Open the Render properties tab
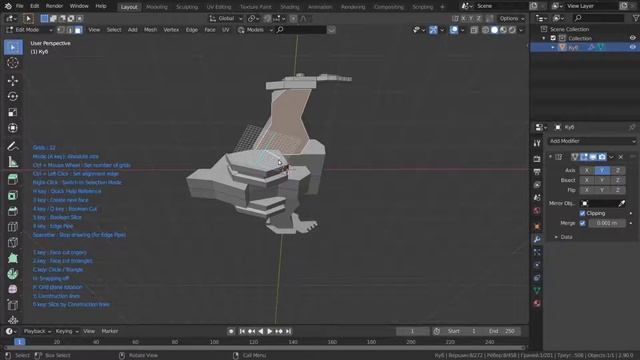The height and width of the screenshot is (360, 640). point(537,159)
